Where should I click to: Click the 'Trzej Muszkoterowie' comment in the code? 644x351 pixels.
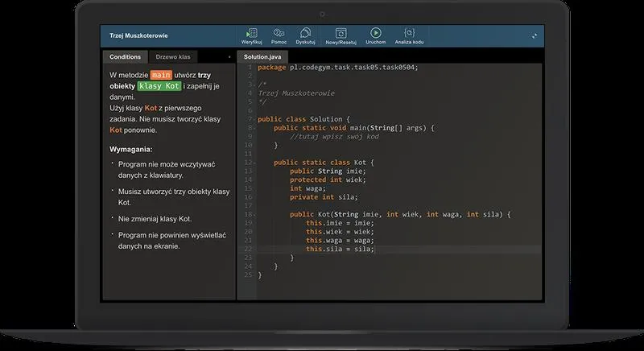tap(295, 93)
